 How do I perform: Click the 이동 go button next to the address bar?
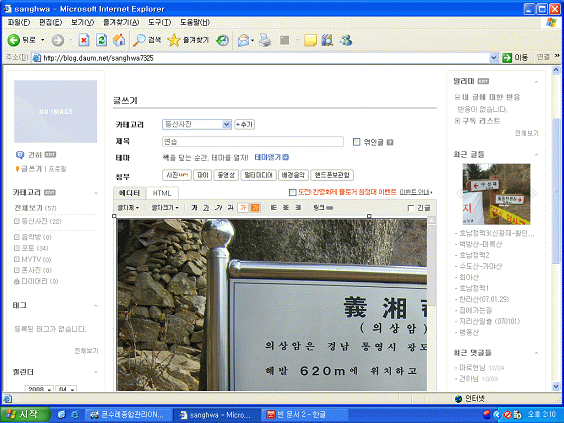(515, 57)
